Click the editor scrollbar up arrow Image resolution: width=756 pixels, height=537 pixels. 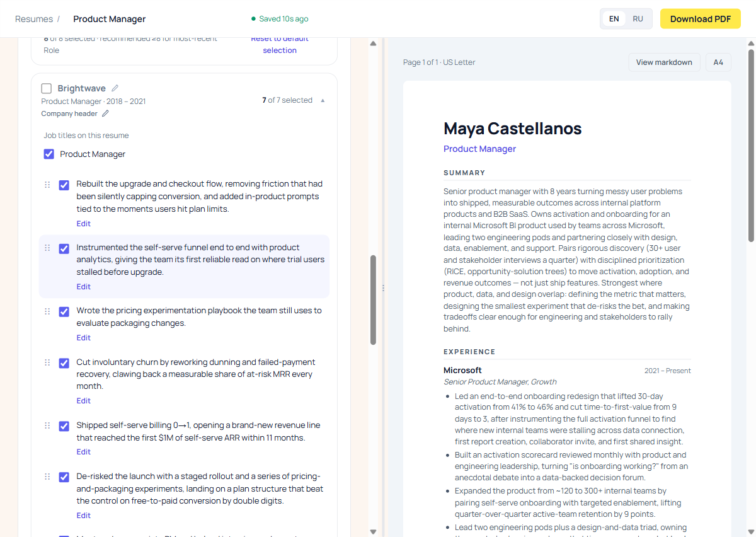[373, 43]
